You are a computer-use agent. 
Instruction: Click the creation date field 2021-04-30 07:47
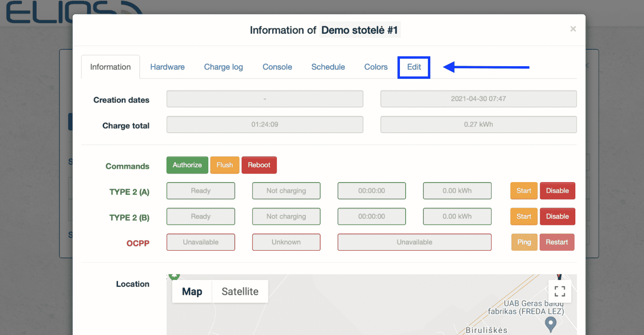click(478, 99)
